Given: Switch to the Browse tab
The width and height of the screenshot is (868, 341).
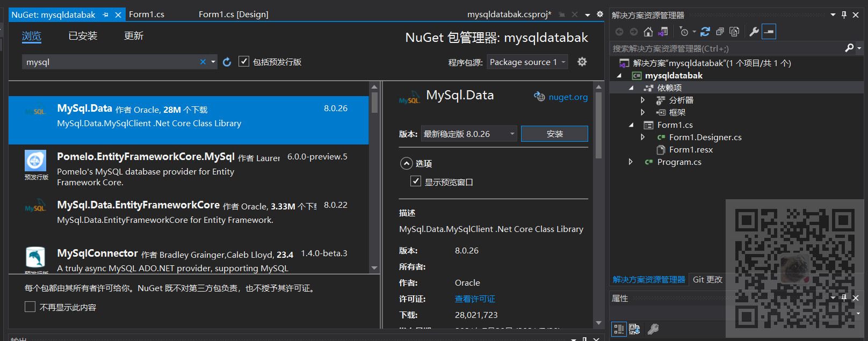Looking at the screenshot, I should tap(32, 36).
